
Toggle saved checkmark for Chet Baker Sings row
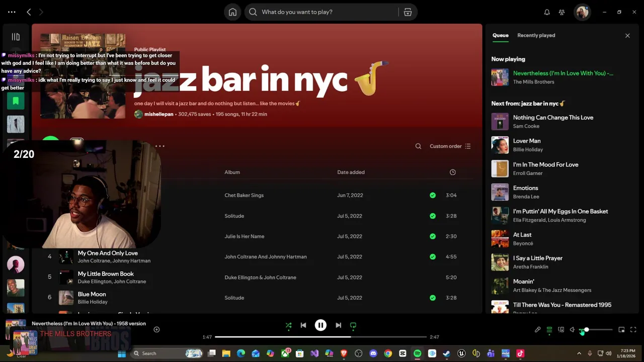433,195
